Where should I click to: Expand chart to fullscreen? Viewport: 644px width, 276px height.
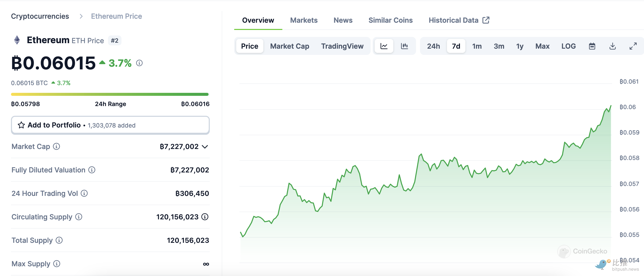(633, 46)
